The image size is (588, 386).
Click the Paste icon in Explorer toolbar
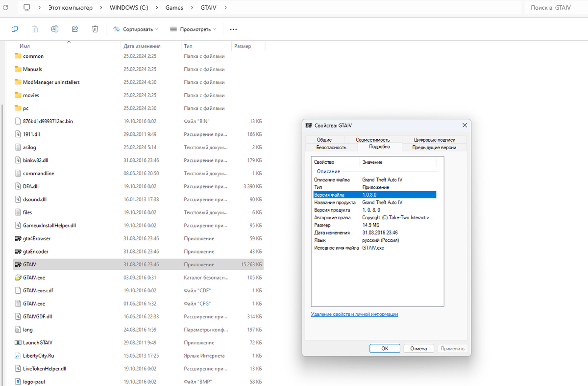click(35, 29)
